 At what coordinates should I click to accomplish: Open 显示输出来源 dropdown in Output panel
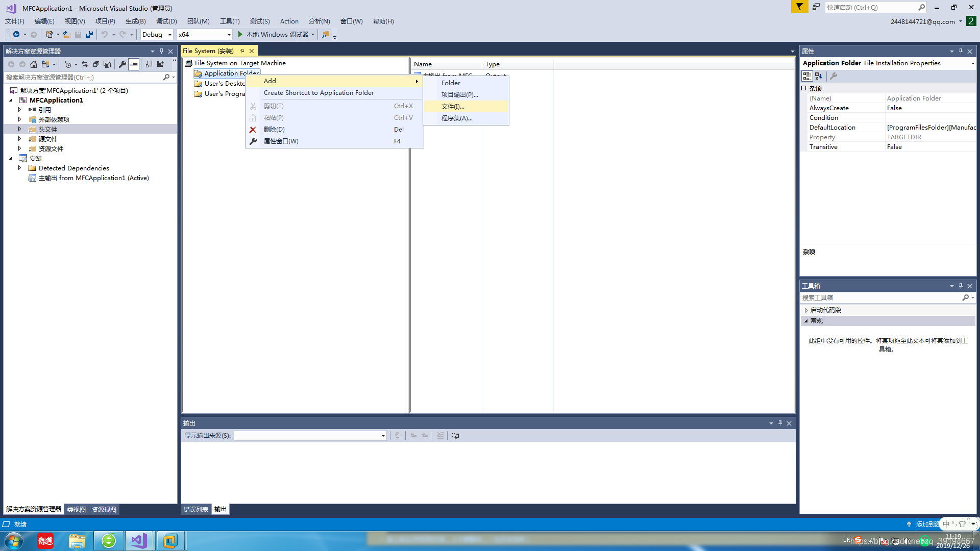pyautogui.click(x=383, y=436)
